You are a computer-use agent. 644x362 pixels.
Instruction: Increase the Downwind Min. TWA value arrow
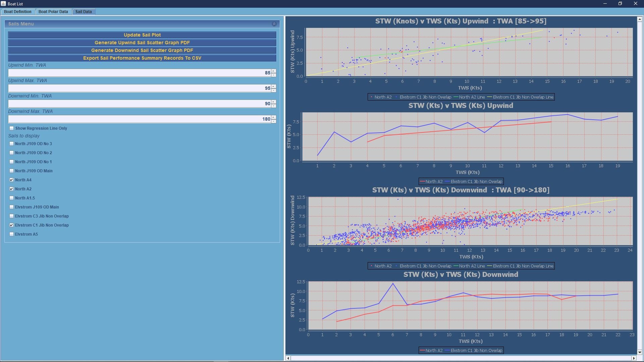point(274,102)
